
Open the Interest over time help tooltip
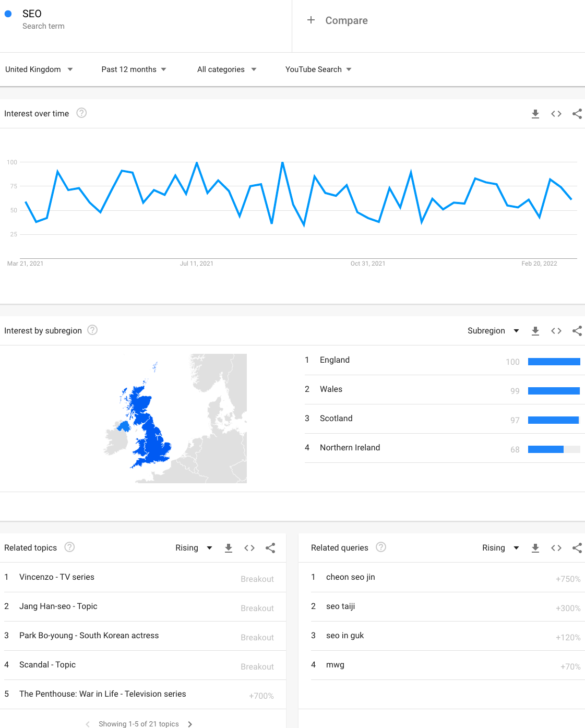81,113
